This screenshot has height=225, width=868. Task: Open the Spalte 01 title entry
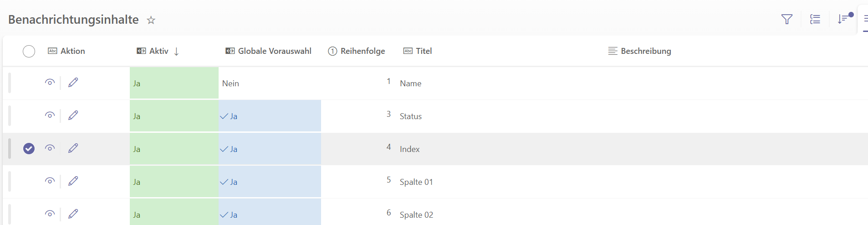(x=416, y=182)
